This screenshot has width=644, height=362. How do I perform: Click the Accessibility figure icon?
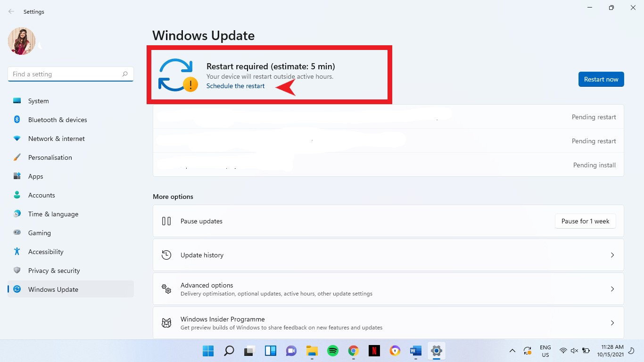[x=17, y=252]
